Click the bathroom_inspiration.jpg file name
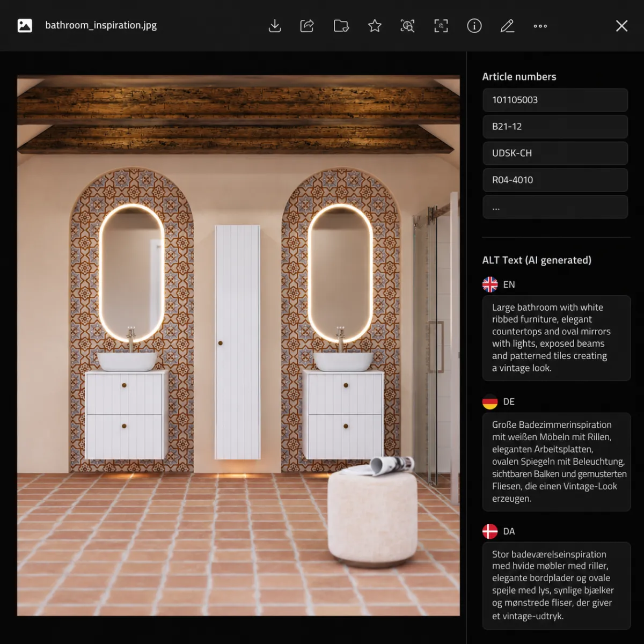Viewport: 644px width, 644px height. [101, 25]
